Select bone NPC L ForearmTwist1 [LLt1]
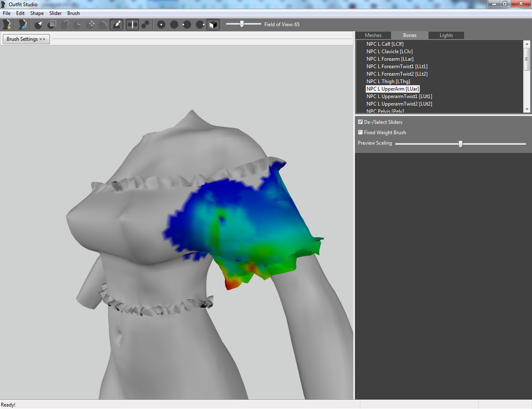 397,67
